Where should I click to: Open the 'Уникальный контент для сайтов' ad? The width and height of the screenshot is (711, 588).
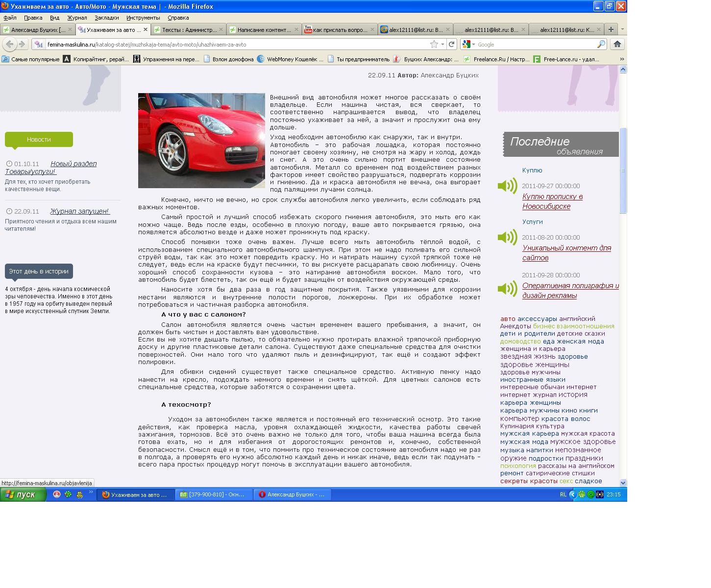click(x=566, y=253)
